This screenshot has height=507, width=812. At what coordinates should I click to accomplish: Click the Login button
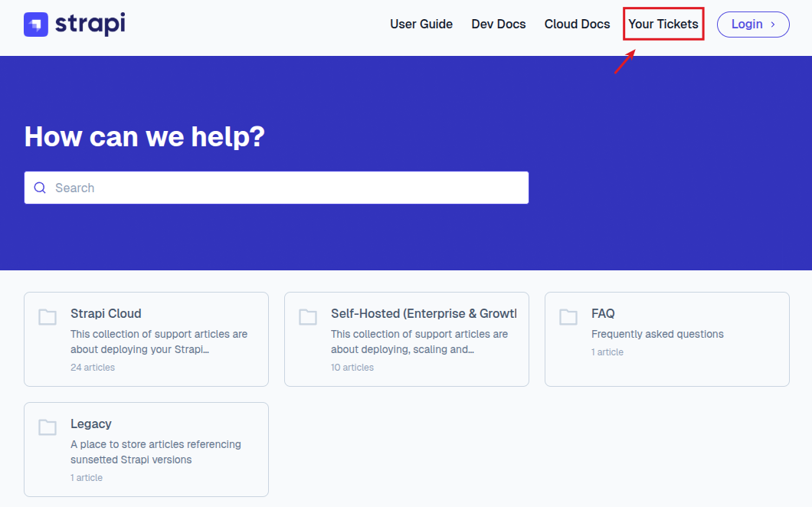(753, 25)
